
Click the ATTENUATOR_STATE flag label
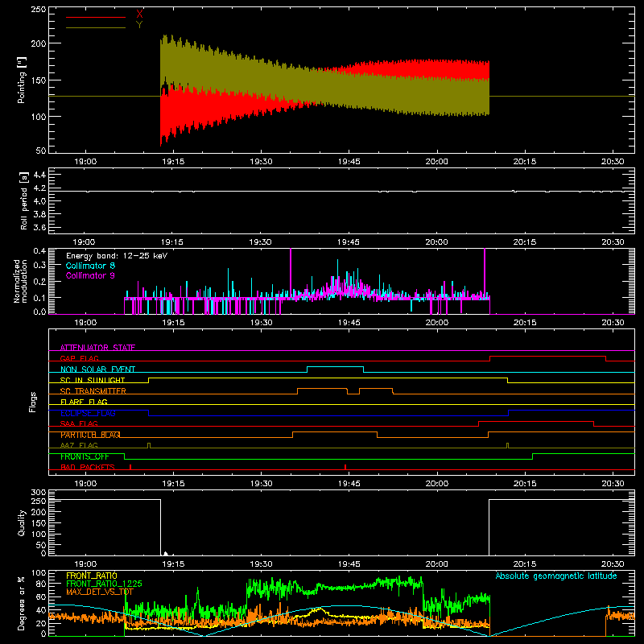tap(97, 348)
